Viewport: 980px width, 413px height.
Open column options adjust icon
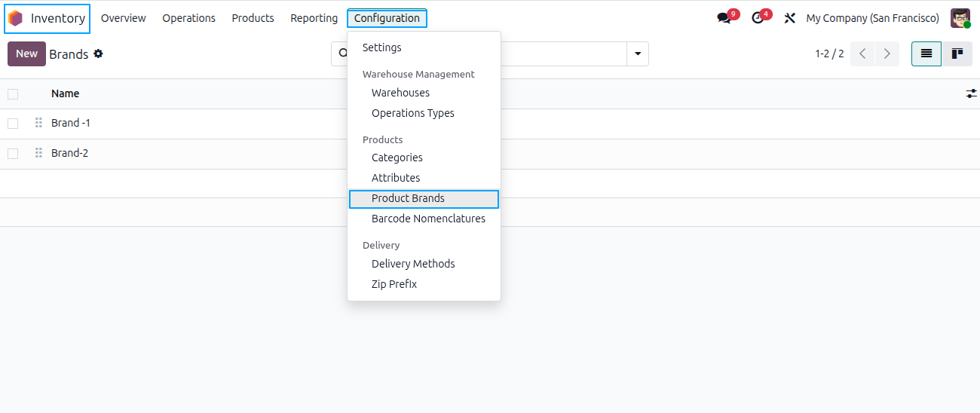pos(971,93)
